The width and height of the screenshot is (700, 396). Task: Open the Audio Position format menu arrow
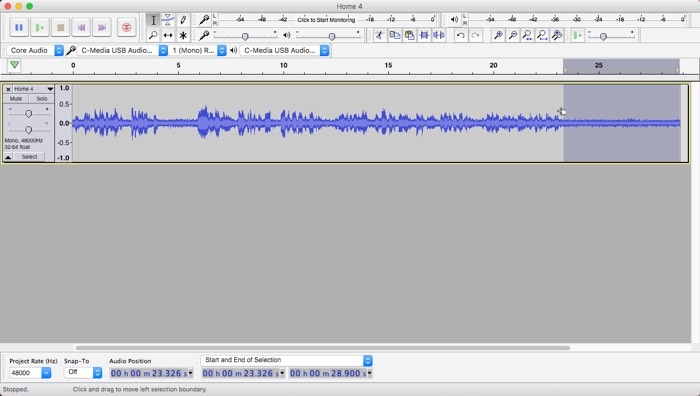[x=191, y=373]
